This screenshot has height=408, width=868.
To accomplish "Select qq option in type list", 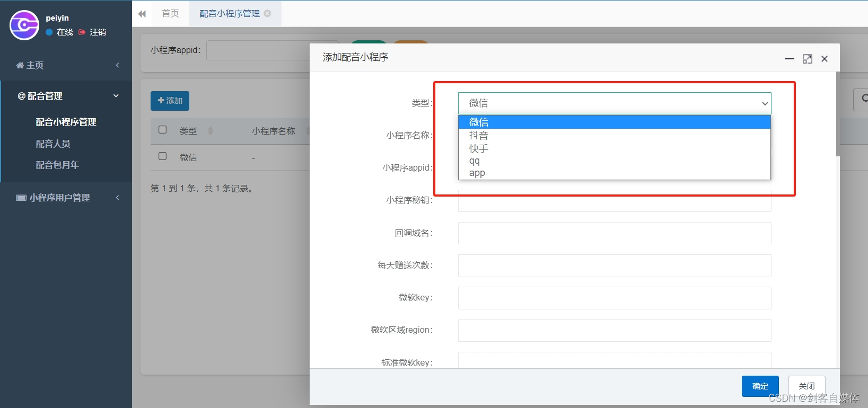I will pos(615,161).
